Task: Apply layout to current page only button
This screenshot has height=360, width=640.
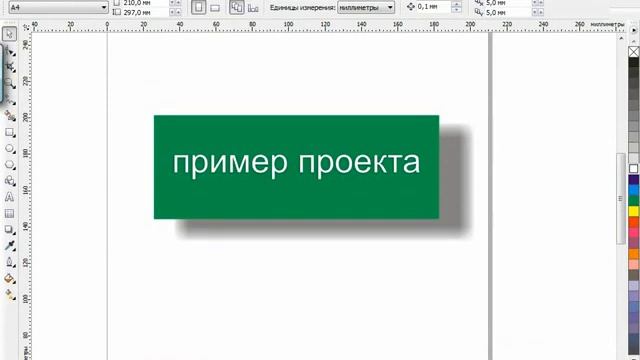Action: point(253,7)
